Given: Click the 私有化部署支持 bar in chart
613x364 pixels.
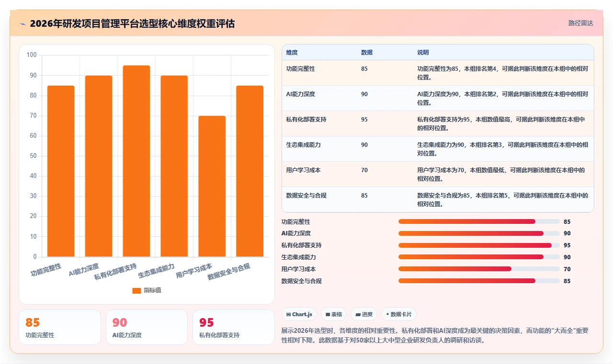Looking at the screenshot, I should click(136, 161).
